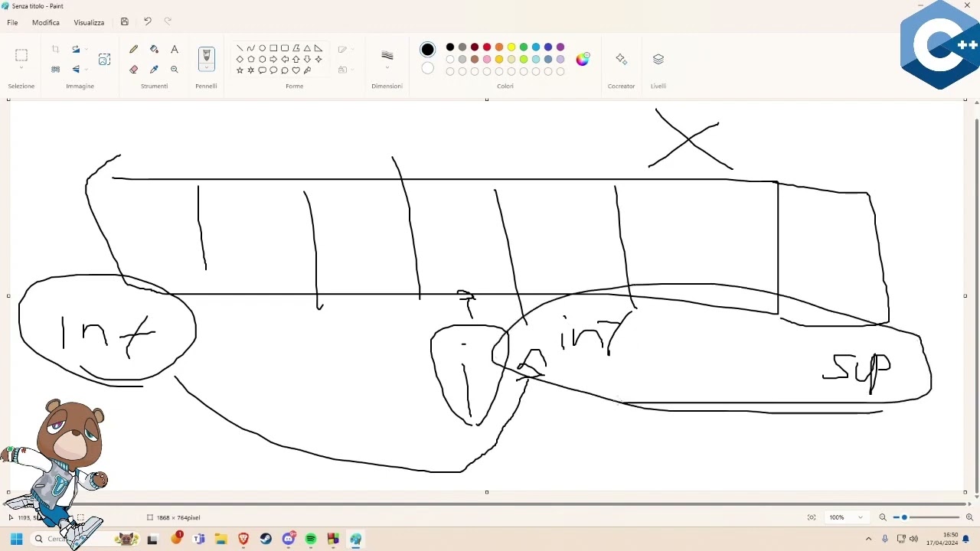Pick the yellow color swatch
The height and width of the screenshot is (551, 980).
click(x=511, y=47)
